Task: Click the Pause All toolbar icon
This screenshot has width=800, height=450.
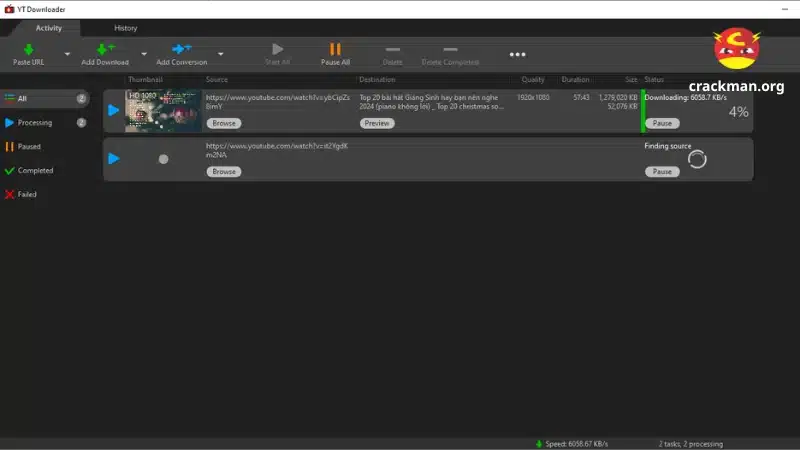Action: click(335, 49)
